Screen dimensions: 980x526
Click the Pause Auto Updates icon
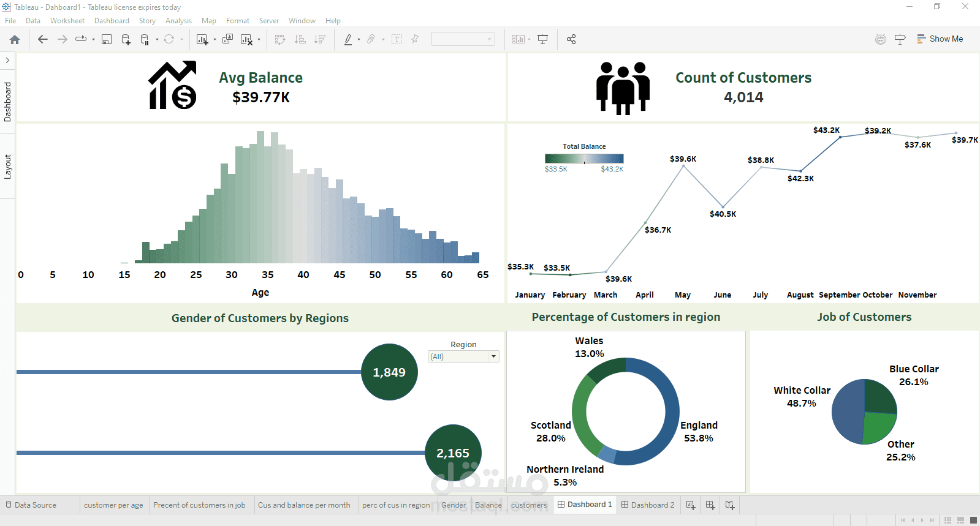click(x=145, y=39)
